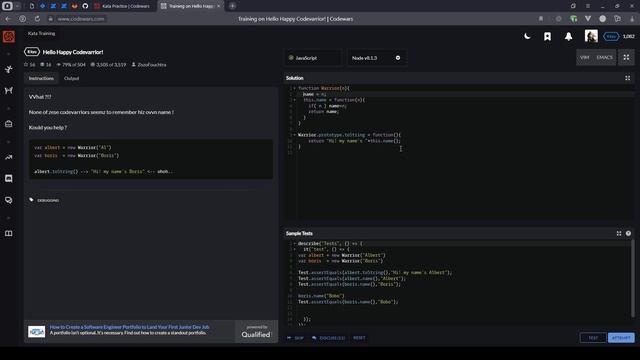Reload the current page
Image resolution: width=640 pixels, height=360 pixels.
(37, 19)
